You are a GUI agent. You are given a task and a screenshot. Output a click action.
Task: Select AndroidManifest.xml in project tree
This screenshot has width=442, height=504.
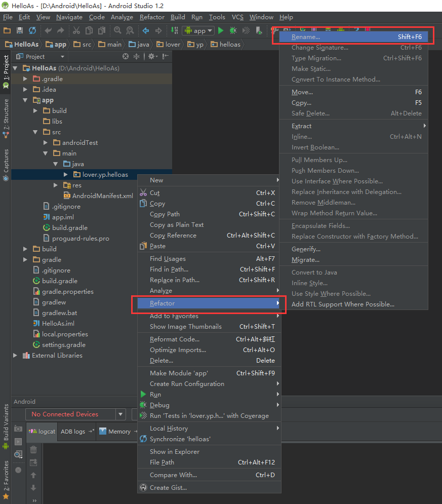tap(98, 196)
